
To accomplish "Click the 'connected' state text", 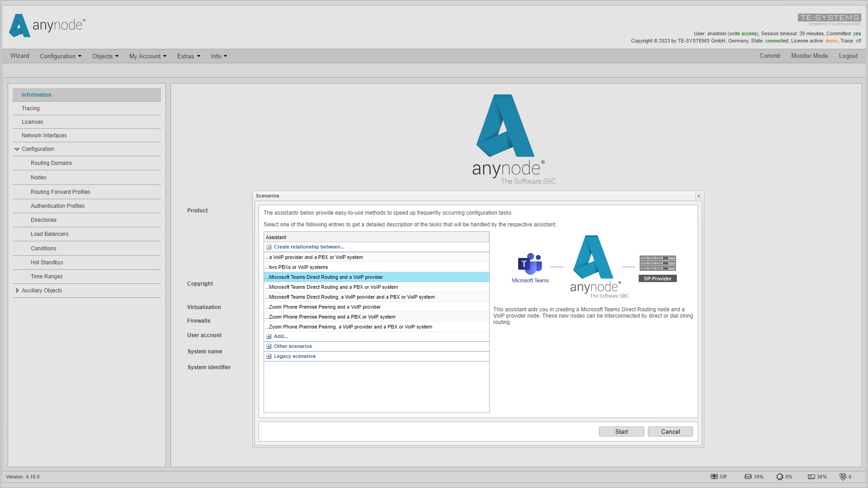I will tap(777, 41).
